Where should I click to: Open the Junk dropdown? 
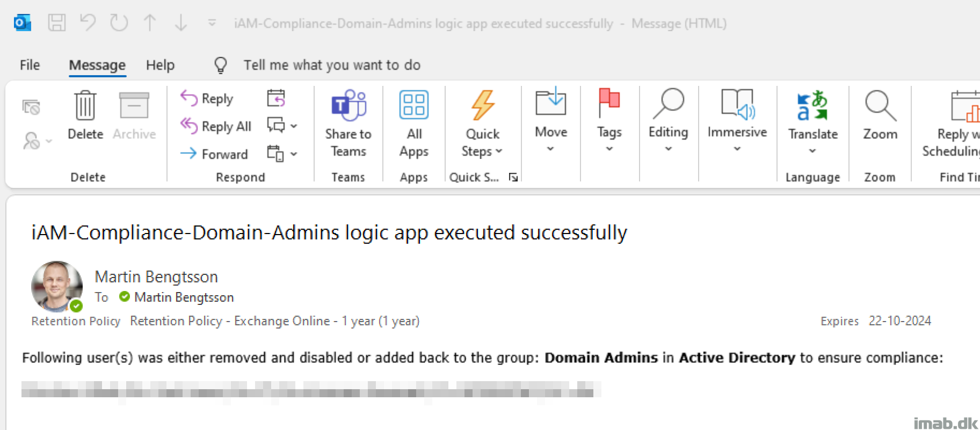37,141
